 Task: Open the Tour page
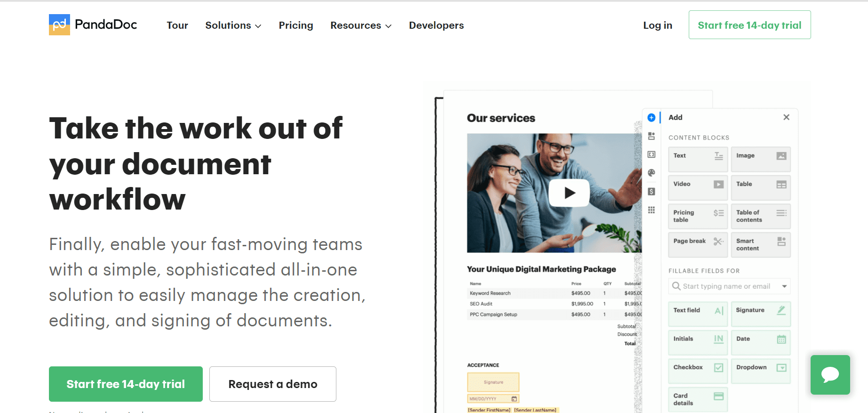click(x=177, y=25)
